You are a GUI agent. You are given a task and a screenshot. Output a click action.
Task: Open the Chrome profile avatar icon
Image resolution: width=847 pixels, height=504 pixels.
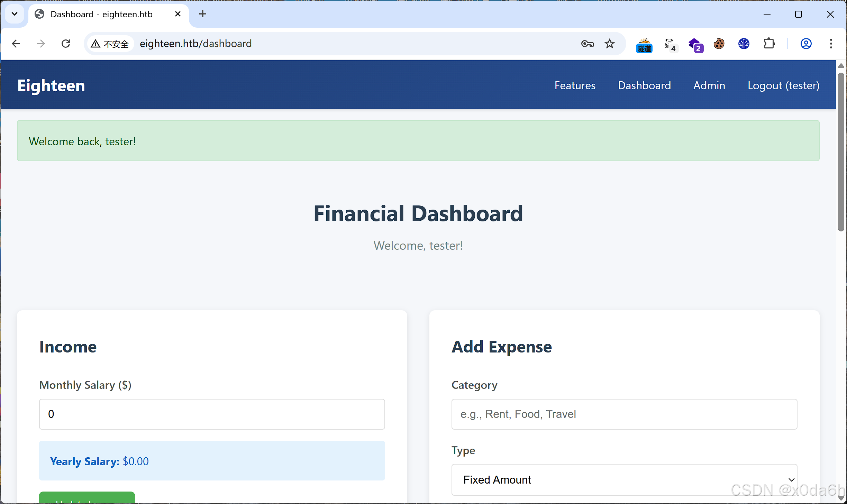point(806,44)
